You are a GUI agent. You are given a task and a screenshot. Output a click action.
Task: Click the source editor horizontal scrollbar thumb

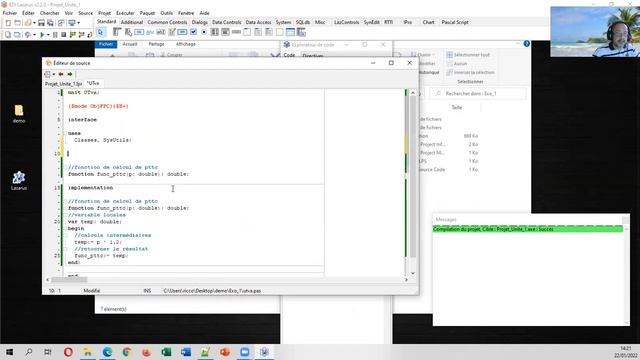click(69, 280)
